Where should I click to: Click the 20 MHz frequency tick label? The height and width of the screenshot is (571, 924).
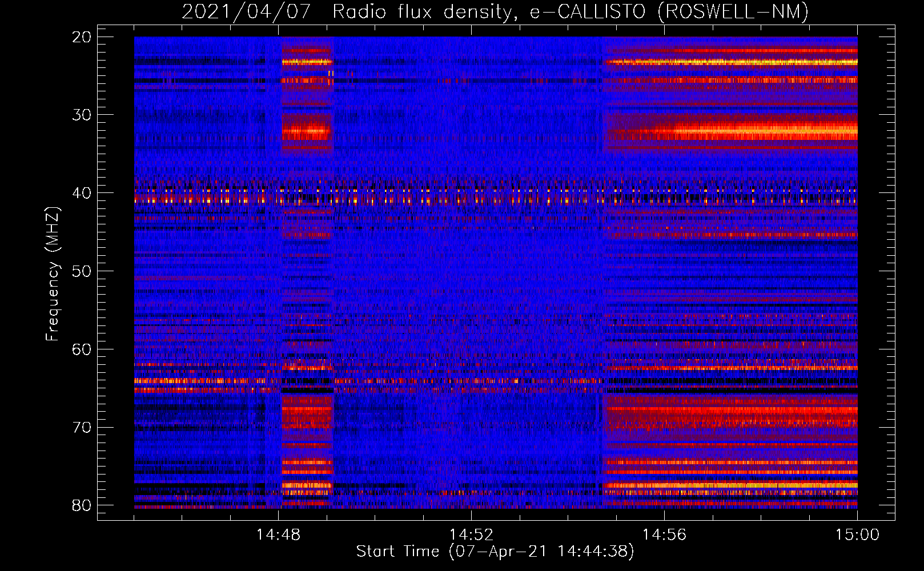click(82, 37)
